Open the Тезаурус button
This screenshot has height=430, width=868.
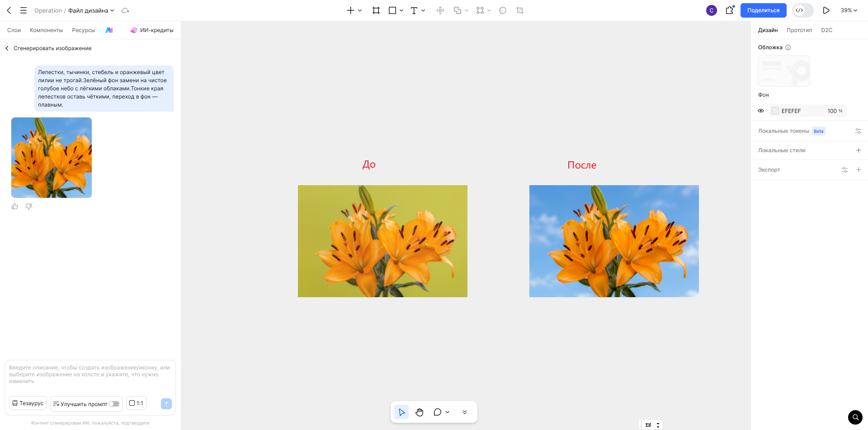(x=28, y=403)
